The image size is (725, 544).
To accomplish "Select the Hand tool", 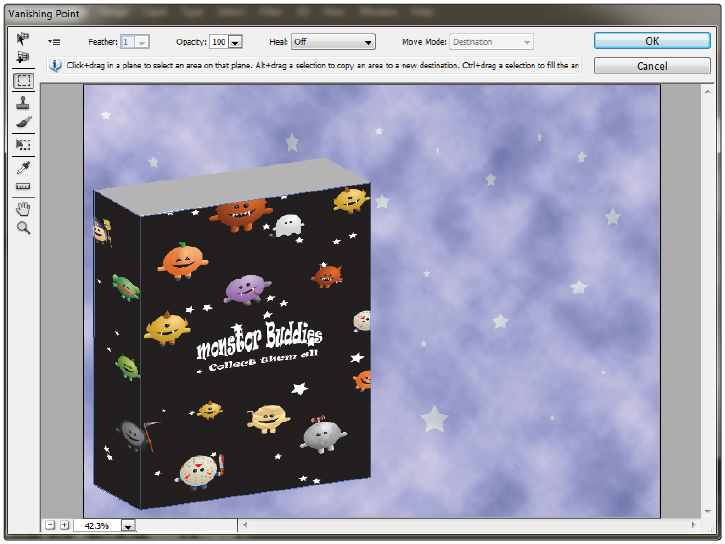I will pyautogui.click(x=23, y=208).
